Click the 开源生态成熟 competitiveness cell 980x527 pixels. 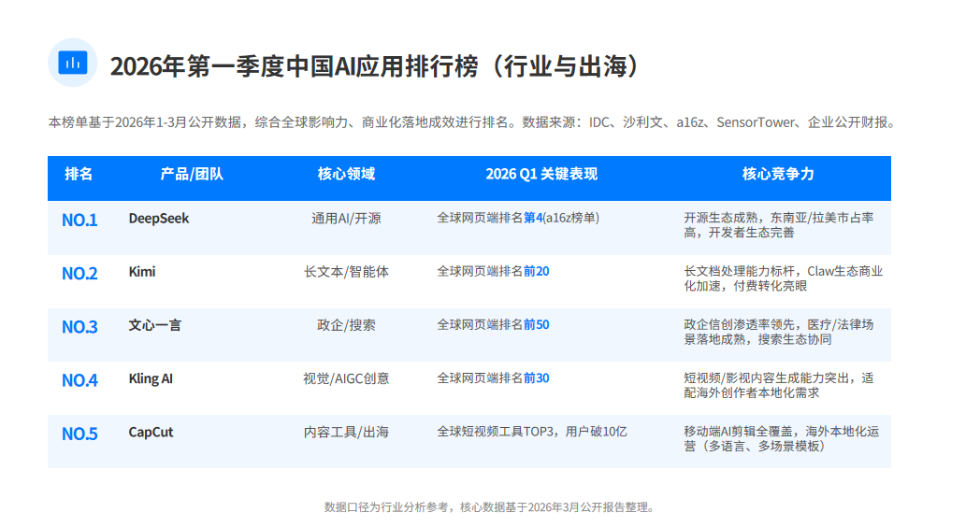point(779,225)
